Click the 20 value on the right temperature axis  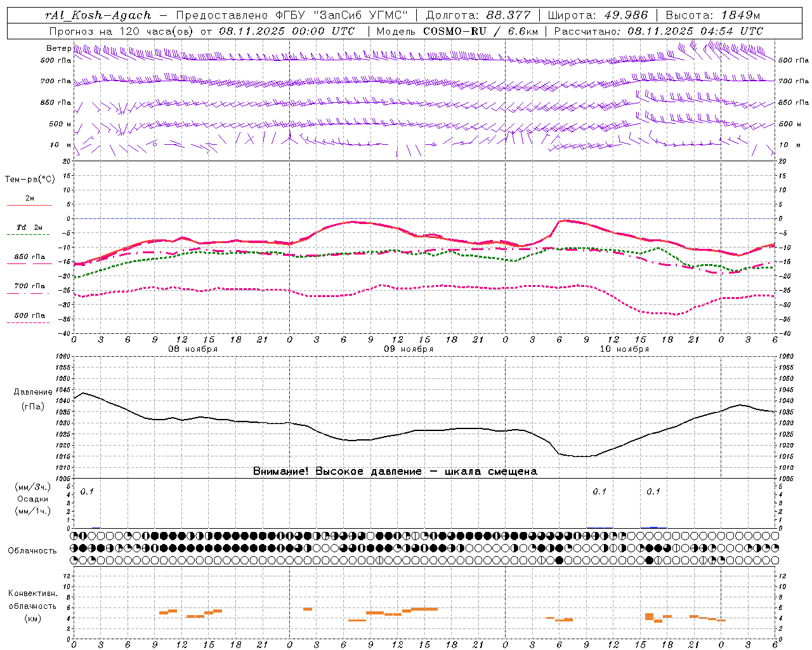[783, 161]
